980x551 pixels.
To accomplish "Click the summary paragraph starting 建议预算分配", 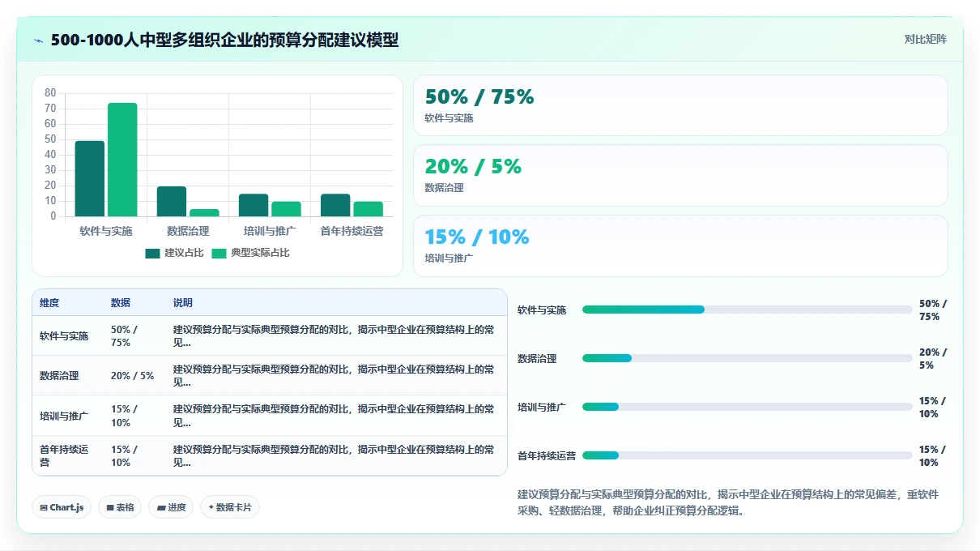I will [x=727, y=503].
